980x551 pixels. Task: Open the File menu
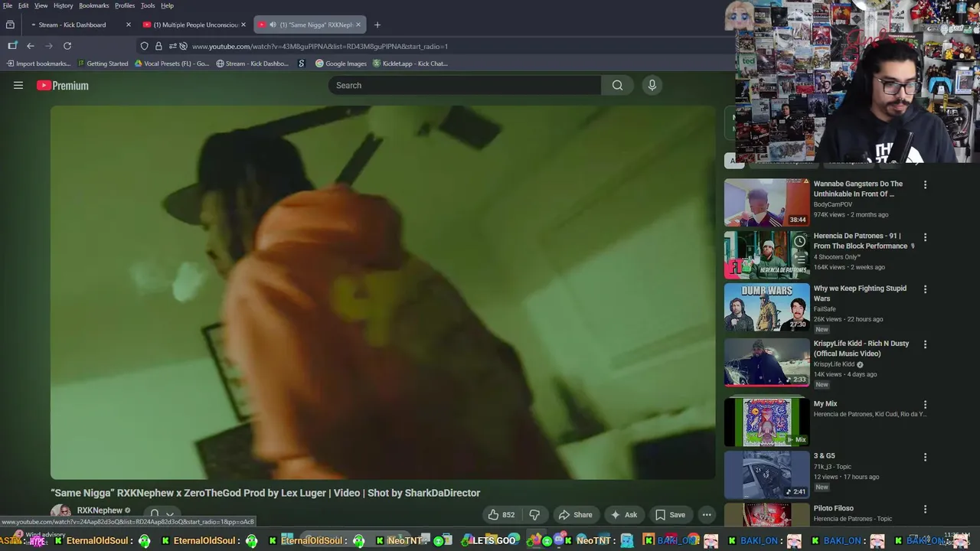coord(8,5)
